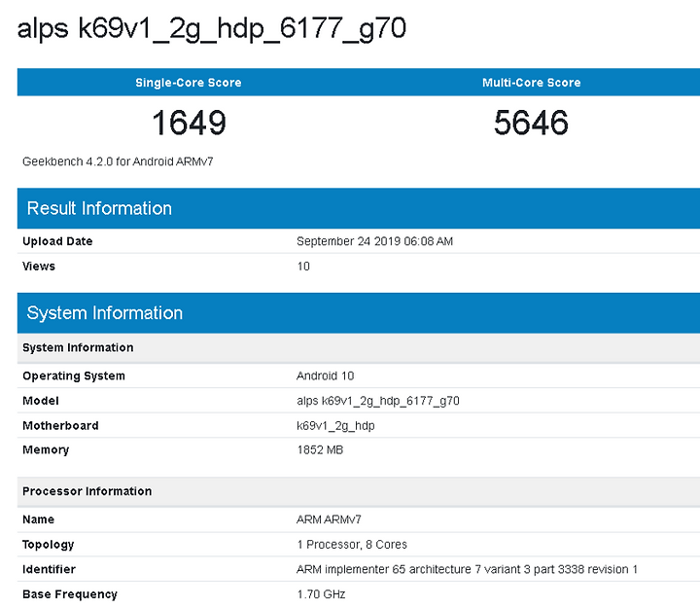Screen dimensions: 700x608
Task: Select the model value alps k69v1_2g_hdp_6177_g70 in table
Action: point(378,401)
